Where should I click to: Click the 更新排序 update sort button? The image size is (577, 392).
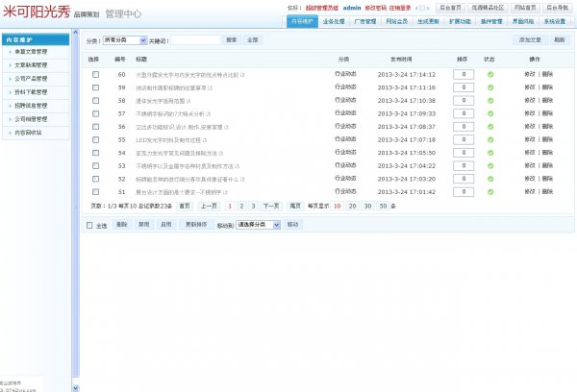coord(196,225)
